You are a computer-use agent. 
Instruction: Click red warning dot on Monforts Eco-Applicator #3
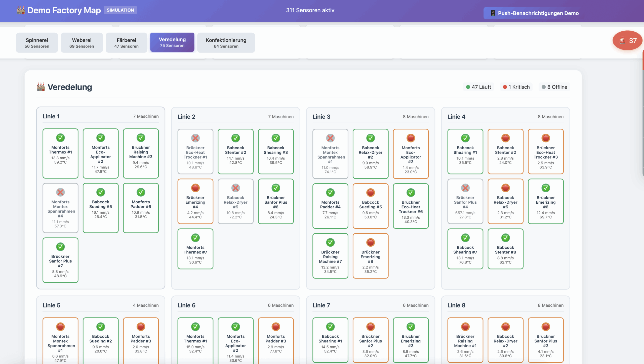point(411,138)
